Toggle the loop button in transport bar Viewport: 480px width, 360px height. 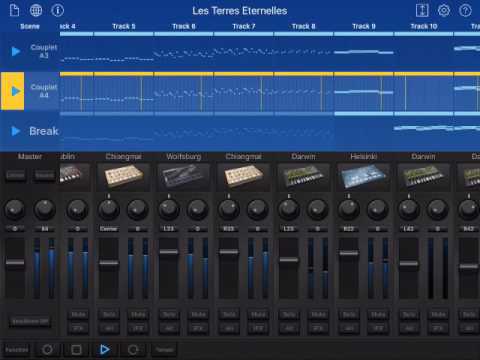pos(133,349)
